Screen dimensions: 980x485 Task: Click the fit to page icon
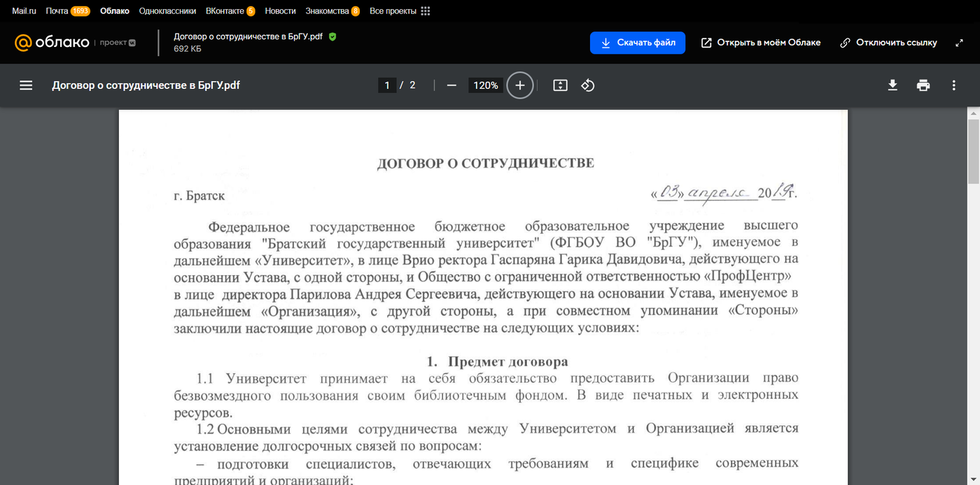pyautogui.click(x=560, y=85)
